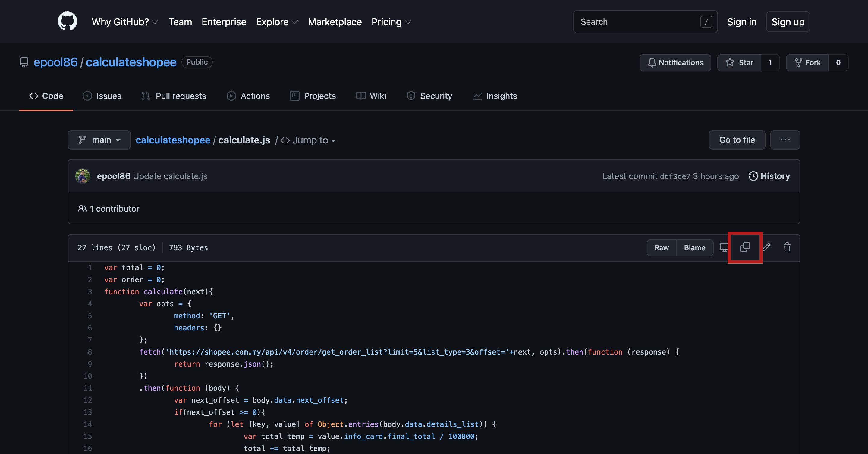Click Sign in
The width and height of the screenshot is (868, 454).
point(742,22)
